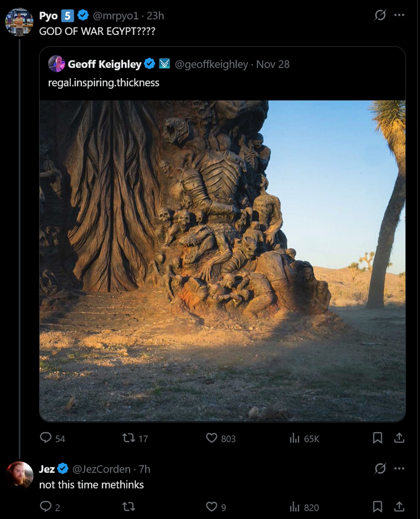Viewport: 420px width, 519px height.
Task: View analytics for Jez's 820 views reply
Action: click(295, 507)
